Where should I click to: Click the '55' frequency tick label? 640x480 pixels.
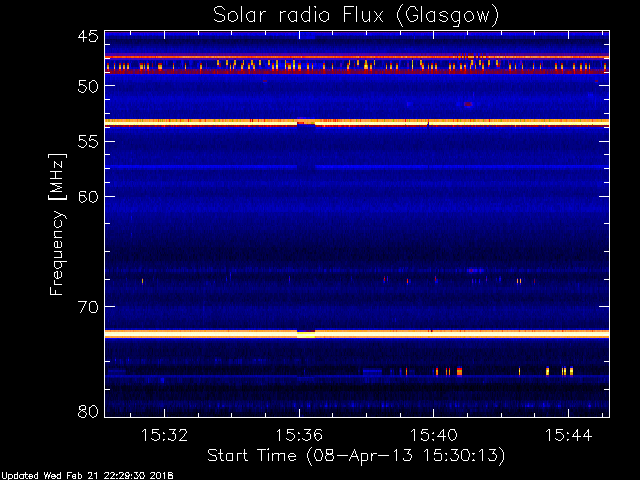88,142
